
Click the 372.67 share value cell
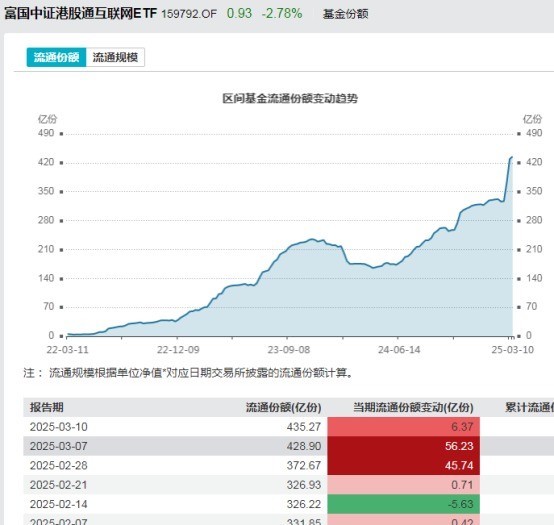303,465
